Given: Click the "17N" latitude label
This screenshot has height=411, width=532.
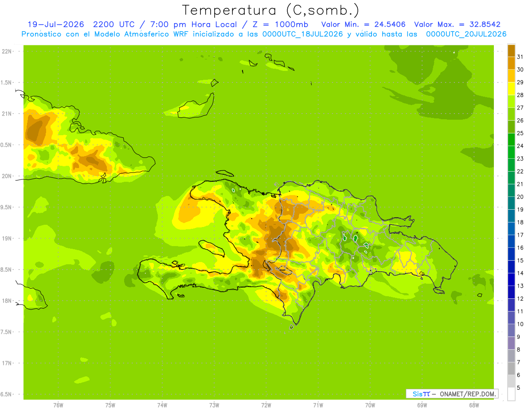Looking at the screenshot, I should point(6,363).
